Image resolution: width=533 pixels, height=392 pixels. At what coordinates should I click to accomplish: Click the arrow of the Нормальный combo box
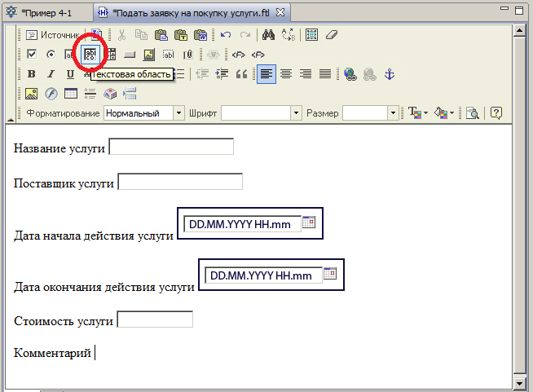(x=178, y=113)
